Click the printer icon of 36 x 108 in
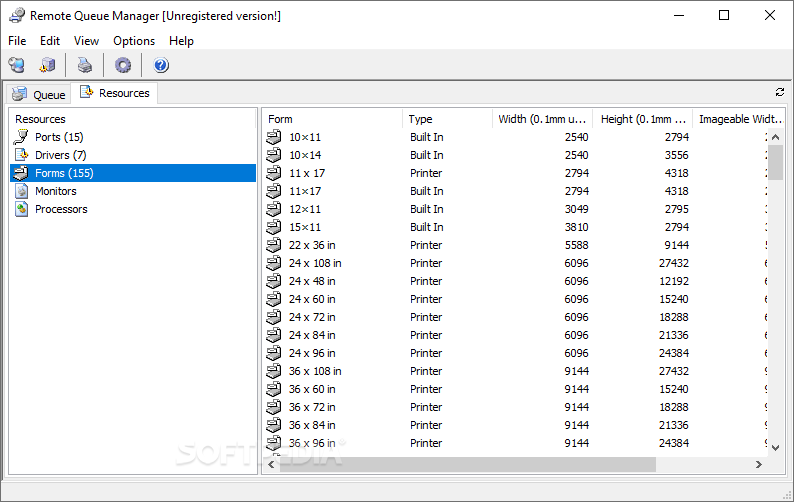This screenshot has width=794, height=502. [x=273, y=371]
